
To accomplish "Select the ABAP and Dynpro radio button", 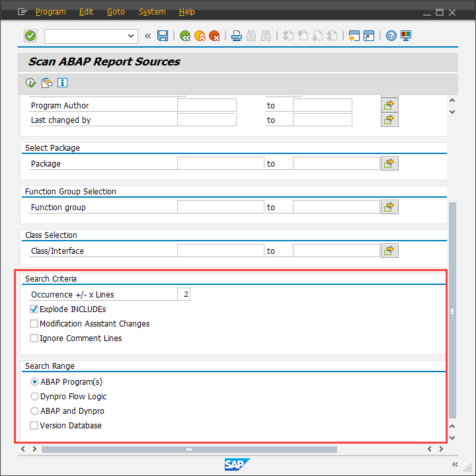I will click(34, 411).
